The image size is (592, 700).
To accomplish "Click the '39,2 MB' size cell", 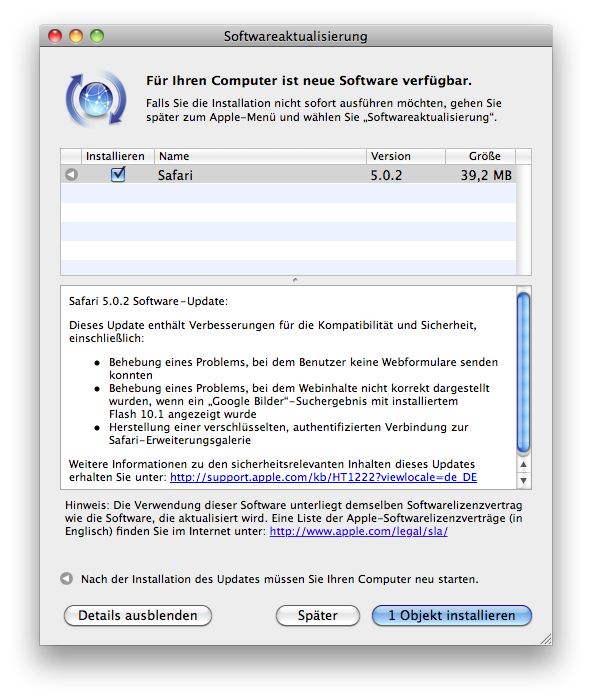I will pyautogui.click(x=486, y=175).
